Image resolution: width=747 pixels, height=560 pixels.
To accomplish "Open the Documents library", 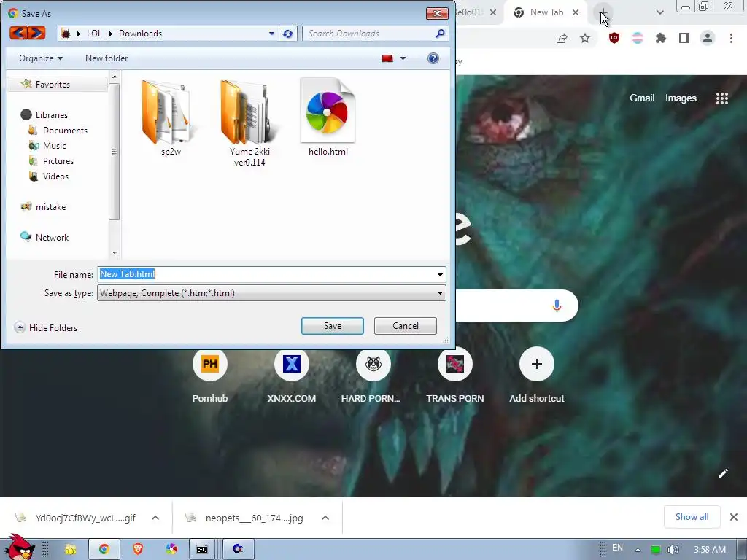I will point(65,130).
